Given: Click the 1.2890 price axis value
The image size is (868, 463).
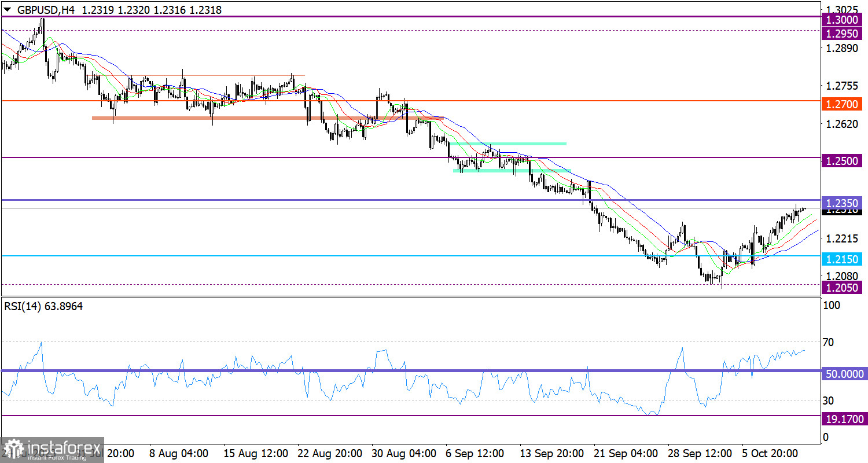Looking at the screenshot, I should (x=843, y=48).
